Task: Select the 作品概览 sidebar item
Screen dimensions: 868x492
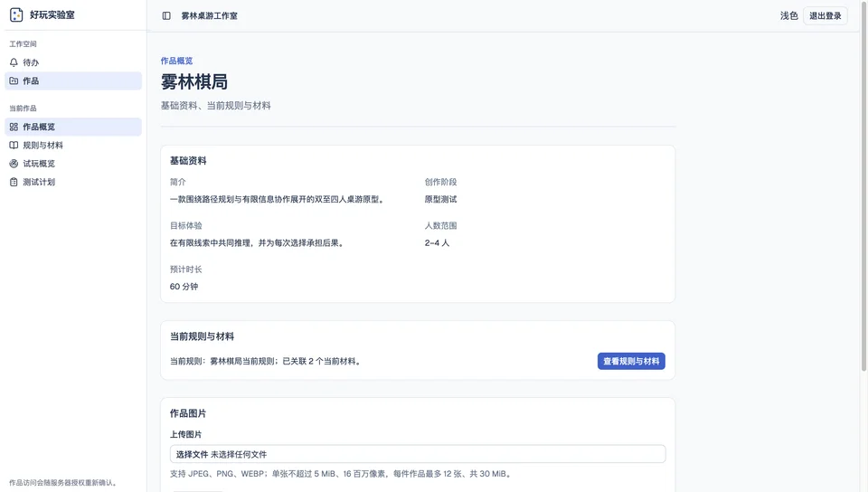Action: tap(73, 127)
